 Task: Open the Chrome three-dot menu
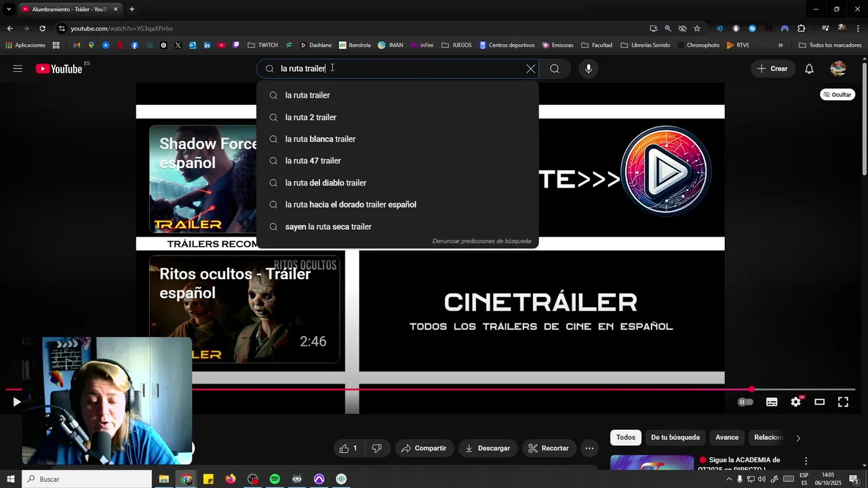pyautogui.click(x=859, y=28)
